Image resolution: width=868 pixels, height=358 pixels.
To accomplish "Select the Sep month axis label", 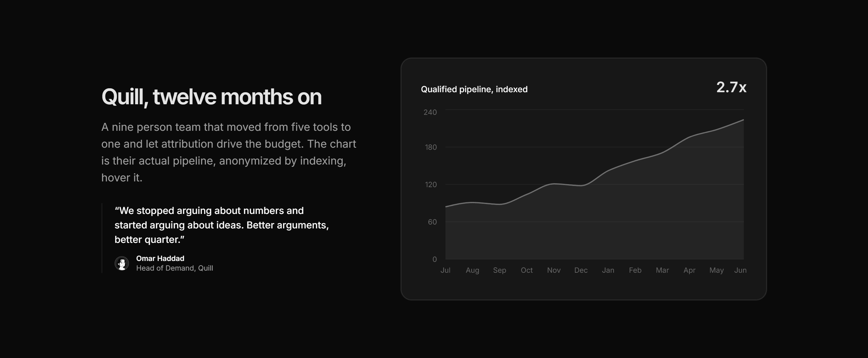I will pyautogui.click(x=499, y=270).
